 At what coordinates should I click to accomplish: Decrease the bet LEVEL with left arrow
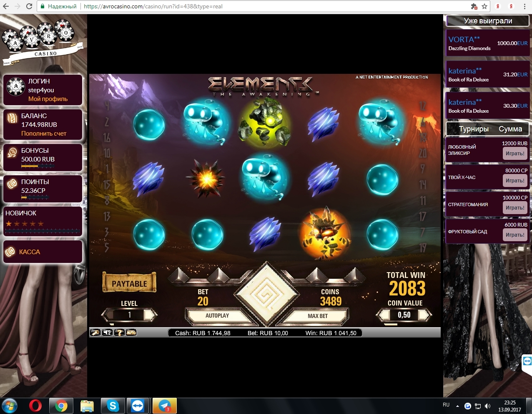click(x=107, y=315)
